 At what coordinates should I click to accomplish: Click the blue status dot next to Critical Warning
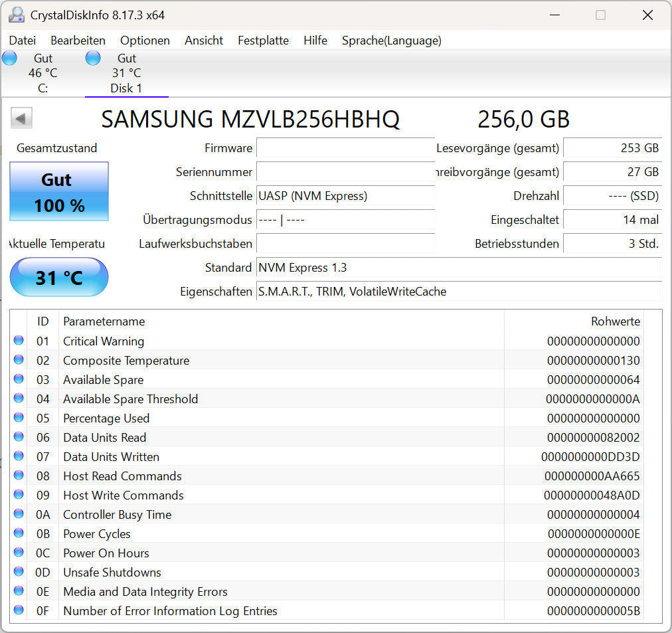pos(19,341)
